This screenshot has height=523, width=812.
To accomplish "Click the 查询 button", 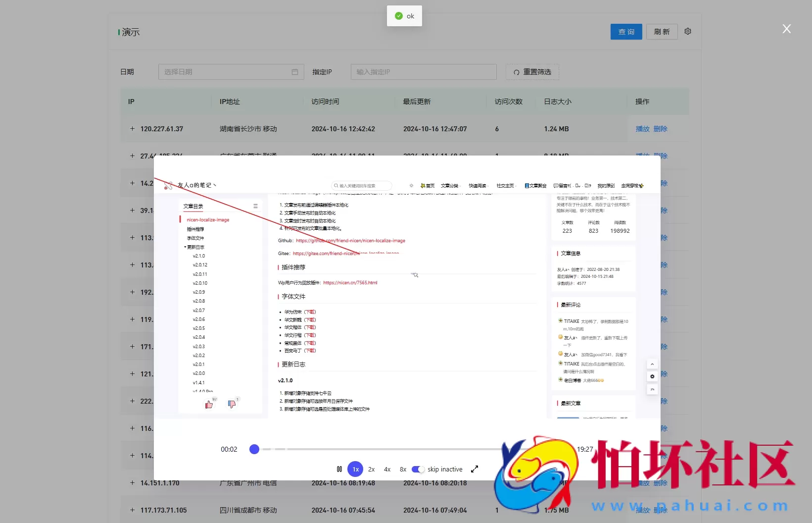I will coord(626,31).
